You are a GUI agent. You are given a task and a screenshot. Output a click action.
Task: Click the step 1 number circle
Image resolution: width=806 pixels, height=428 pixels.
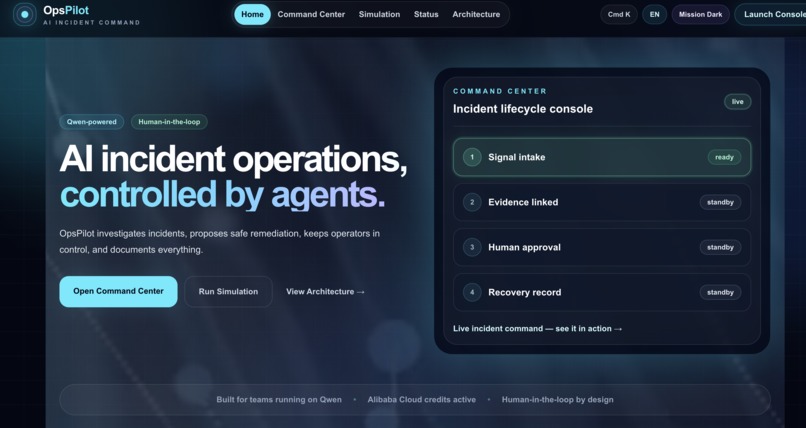coord(472,157)
